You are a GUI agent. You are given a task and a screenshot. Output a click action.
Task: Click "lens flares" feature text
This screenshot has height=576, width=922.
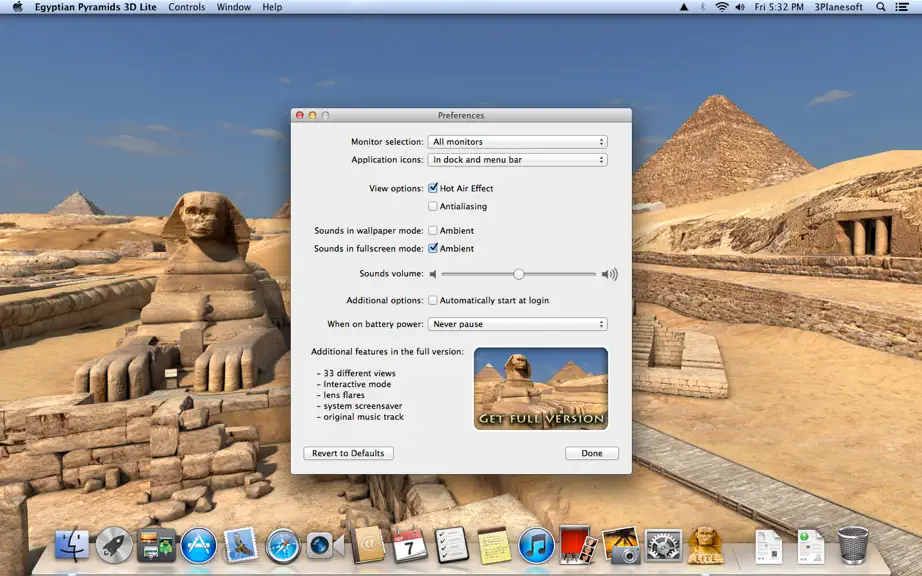click(x=344, y=395)
